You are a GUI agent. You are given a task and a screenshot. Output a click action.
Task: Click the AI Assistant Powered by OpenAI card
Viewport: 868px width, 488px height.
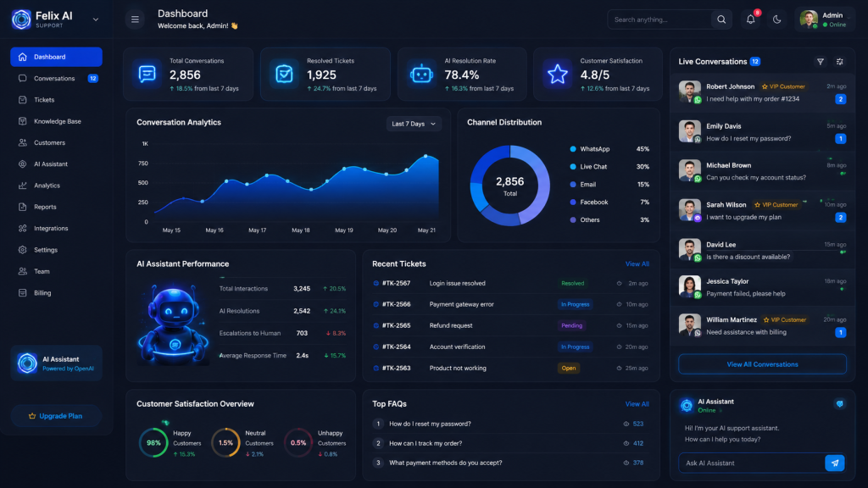point(57,363)
